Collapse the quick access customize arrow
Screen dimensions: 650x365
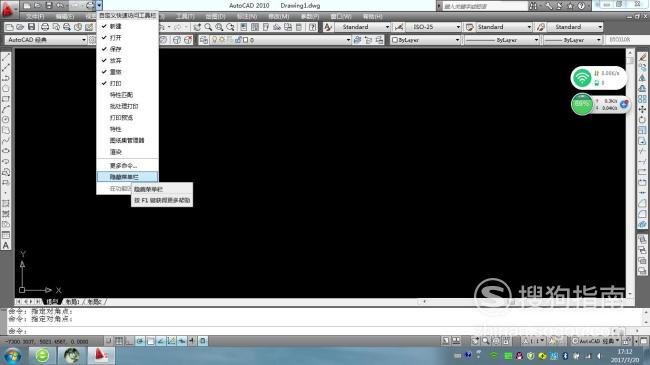(99, 5)
